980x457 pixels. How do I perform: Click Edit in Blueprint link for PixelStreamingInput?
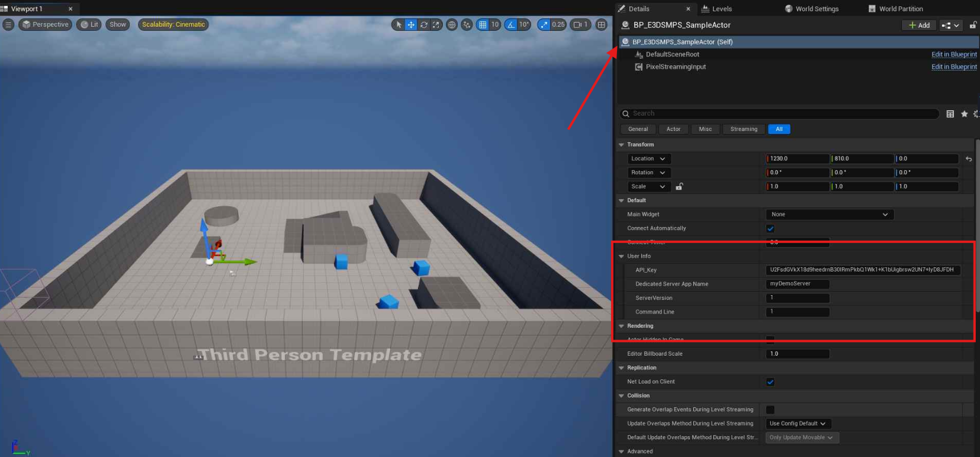pyautogui.click(x=954, y=67)
